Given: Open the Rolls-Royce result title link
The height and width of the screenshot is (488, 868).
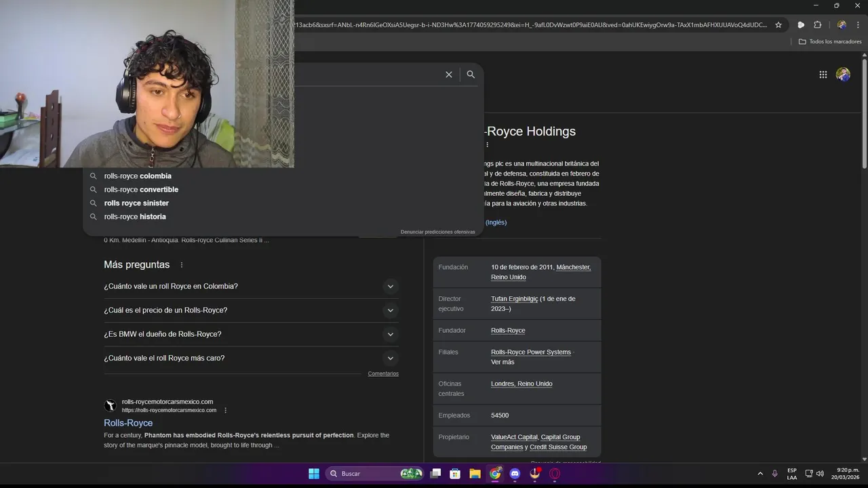Looking at the screenshot, I should pos(128,423).
